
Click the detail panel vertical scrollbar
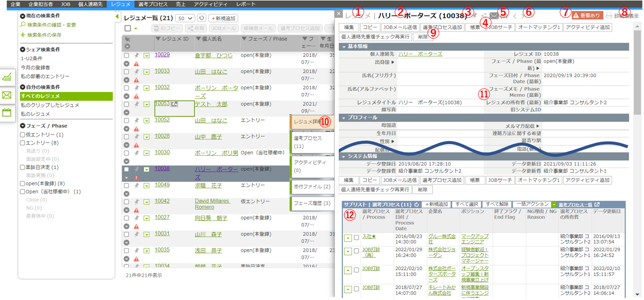[x=636, y=76]
